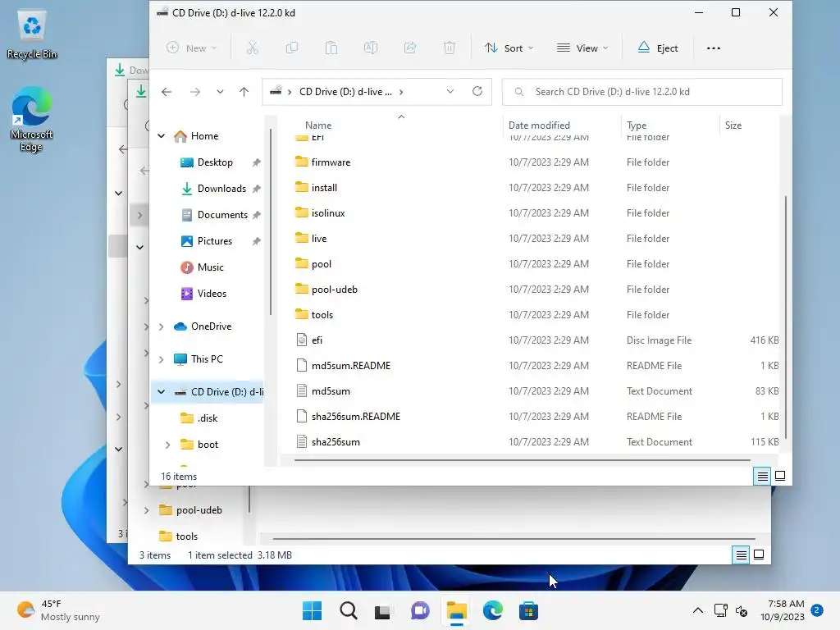Click the Share icon in toolbar
This screenshot has width=840, height=630.
pos(410,48)
